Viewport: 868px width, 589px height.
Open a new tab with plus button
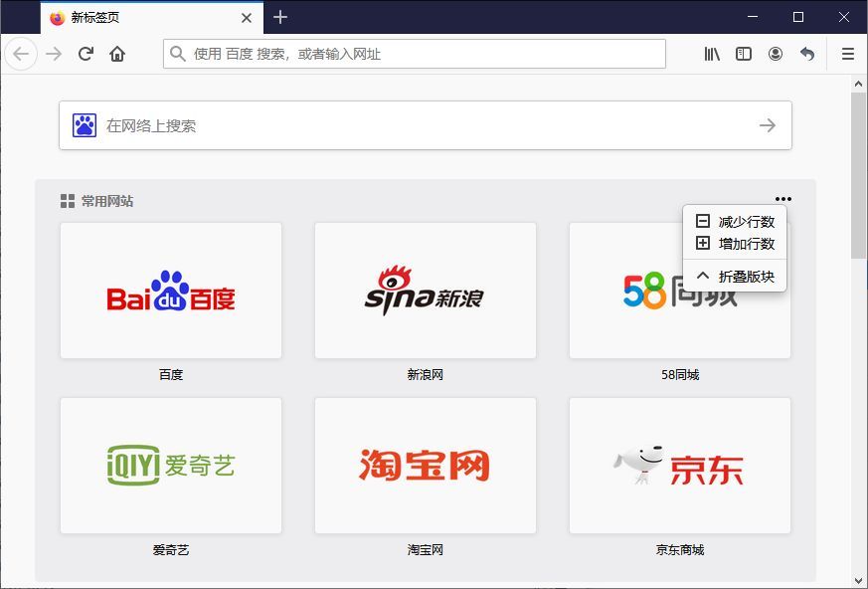[x=280, y=17]
